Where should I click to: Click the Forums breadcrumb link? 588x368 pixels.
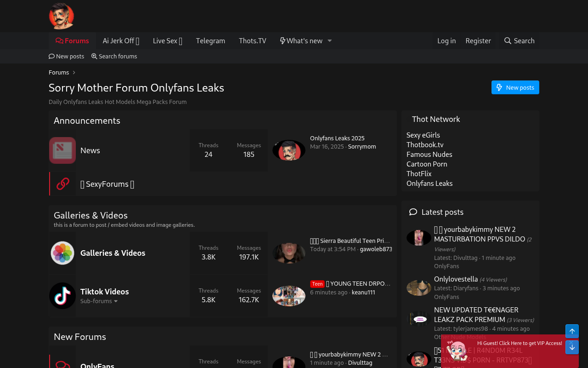[59, 73]
